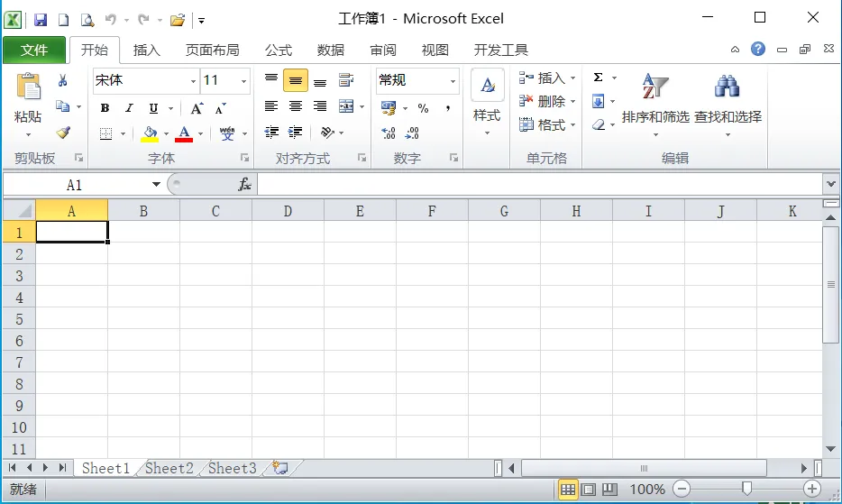The width and height of the screenshot is (842, 504).
Task: Increase decimal places
Action: coord(389,133)
